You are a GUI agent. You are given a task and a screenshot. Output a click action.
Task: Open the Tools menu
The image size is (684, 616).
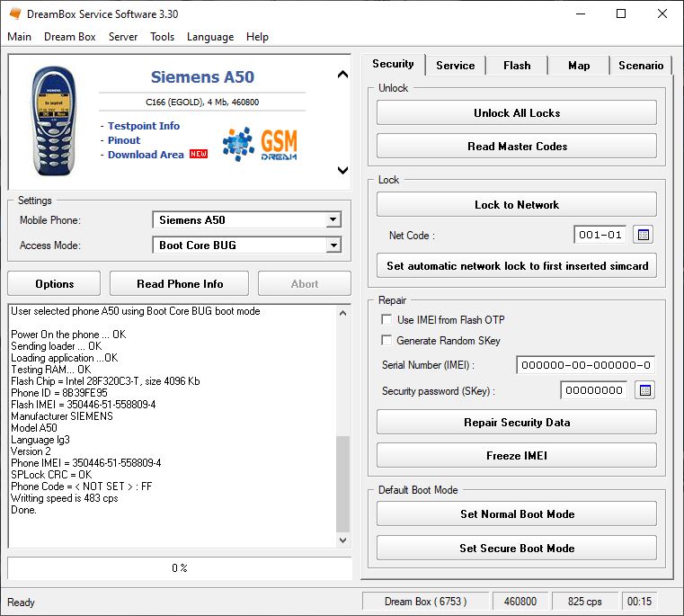pyautogui.click(x=163, y=37)
